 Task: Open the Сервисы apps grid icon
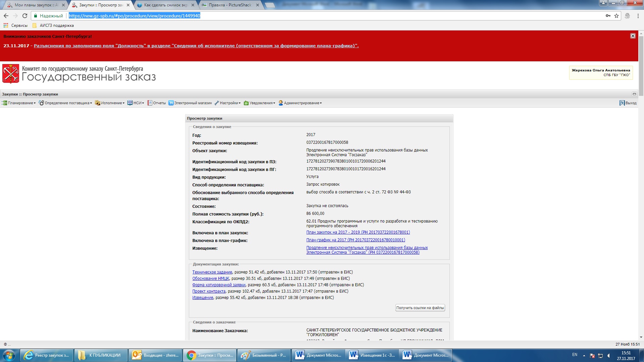click(6, 25)
